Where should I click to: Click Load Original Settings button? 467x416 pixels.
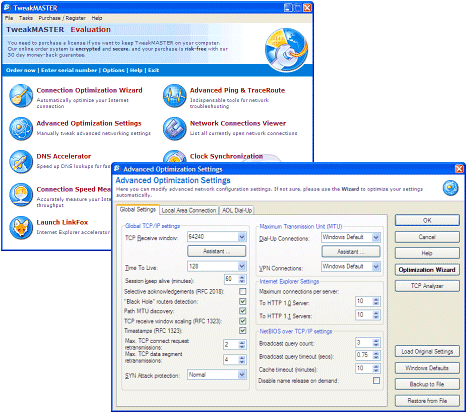pyautogui.click(x=427, y=352)
